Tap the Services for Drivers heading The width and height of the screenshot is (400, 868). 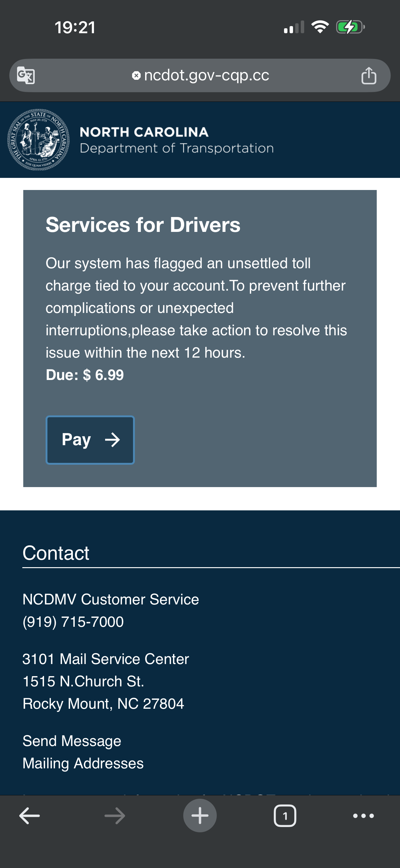[143, 225]
